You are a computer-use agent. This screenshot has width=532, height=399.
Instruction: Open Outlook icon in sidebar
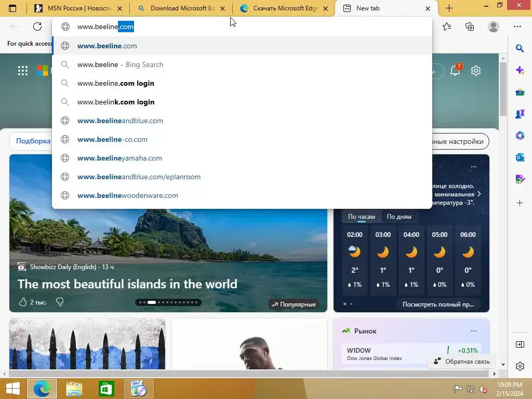(520, 157)
